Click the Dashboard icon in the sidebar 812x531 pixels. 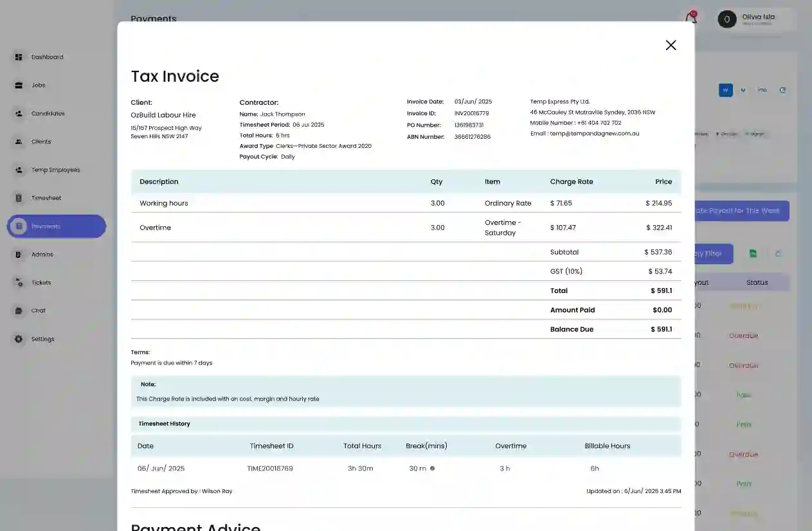tap(19, 57)
